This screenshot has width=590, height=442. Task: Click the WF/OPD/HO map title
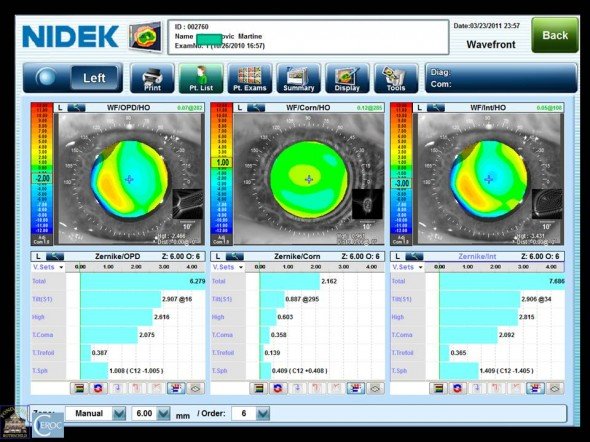click(128, 108)
